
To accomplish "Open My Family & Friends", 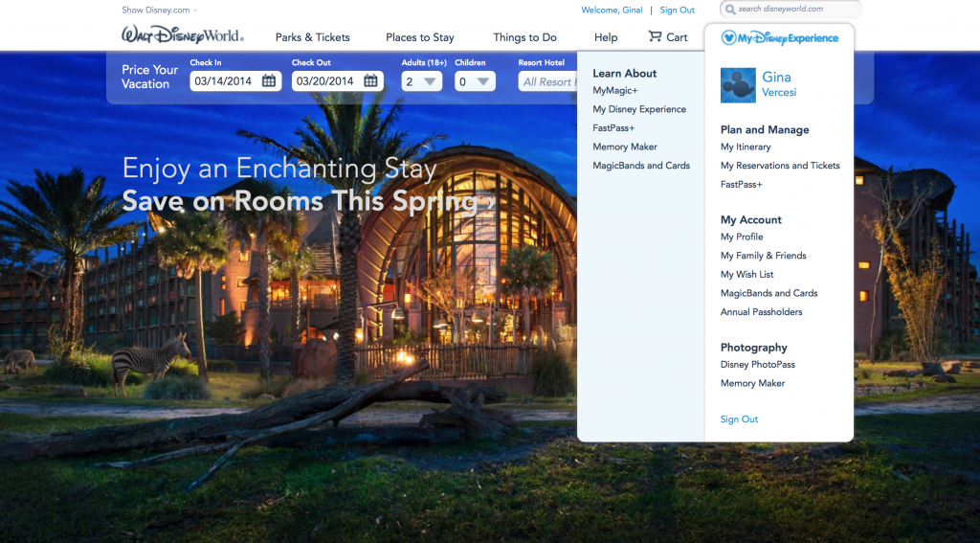I will coord(763,256).
